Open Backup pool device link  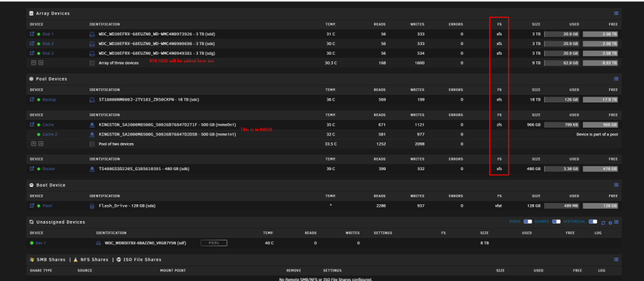coord(50,99)
